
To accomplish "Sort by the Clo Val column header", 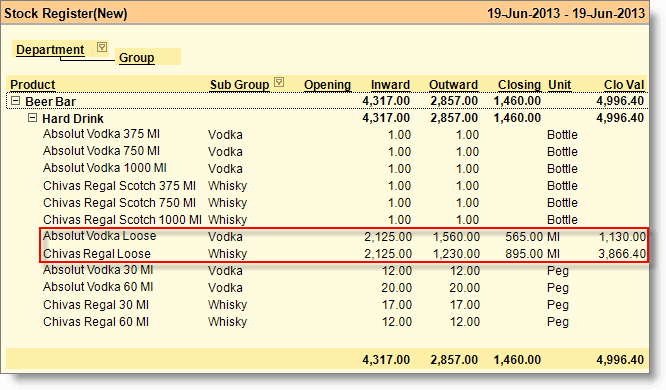I will tap(624, 85).
